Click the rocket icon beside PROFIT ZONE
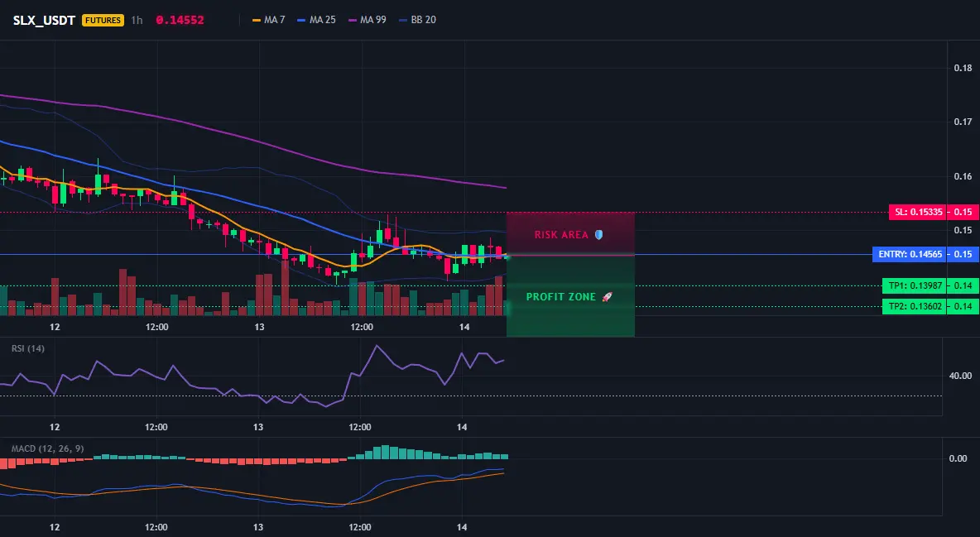980x537 pixels. point(607,297)
